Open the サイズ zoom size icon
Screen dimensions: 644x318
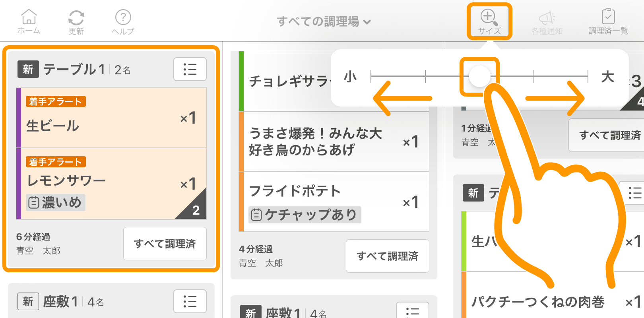point(489,21)
